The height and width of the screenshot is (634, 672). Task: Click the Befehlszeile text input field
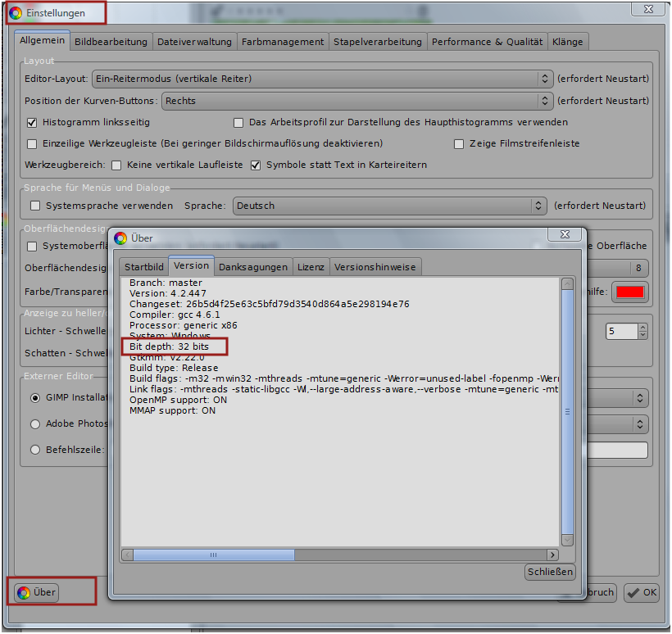tap(617, 451)
